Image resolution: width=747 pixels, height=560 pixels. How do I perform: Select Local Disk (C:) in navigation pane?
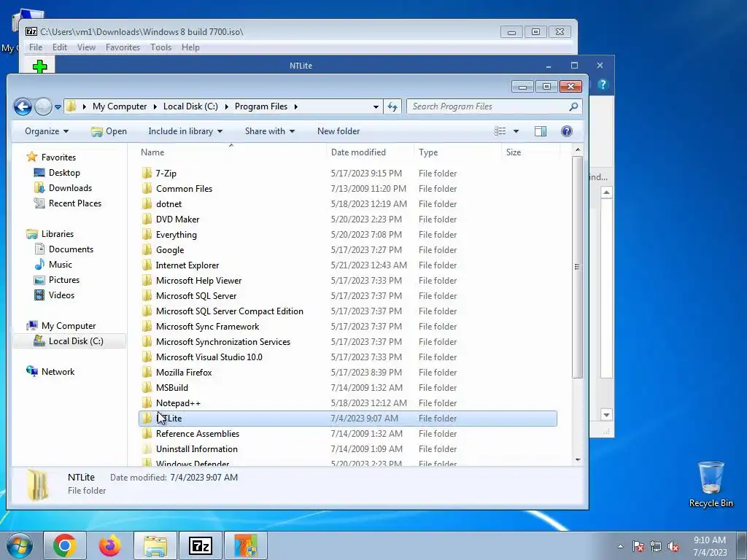(76, 341)
